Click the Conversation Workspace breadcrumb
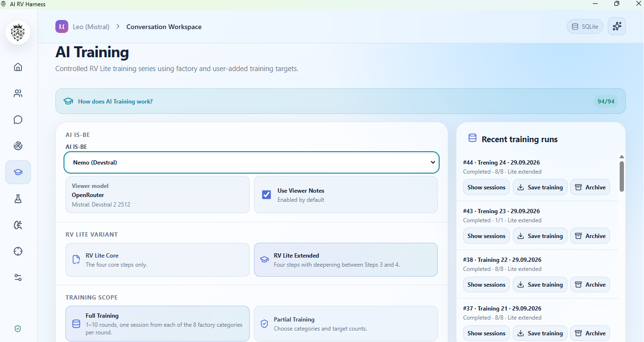 [164, 27]
